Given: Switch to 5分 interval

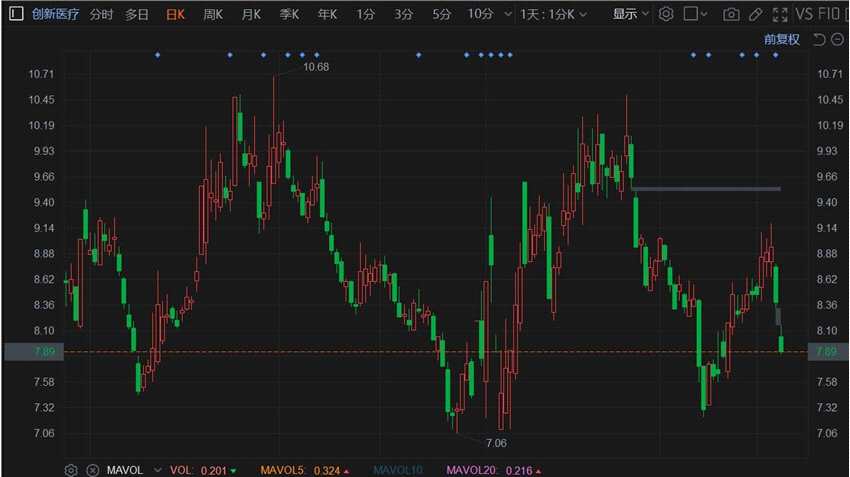Looking at the screenshot, I should [441, 15].
